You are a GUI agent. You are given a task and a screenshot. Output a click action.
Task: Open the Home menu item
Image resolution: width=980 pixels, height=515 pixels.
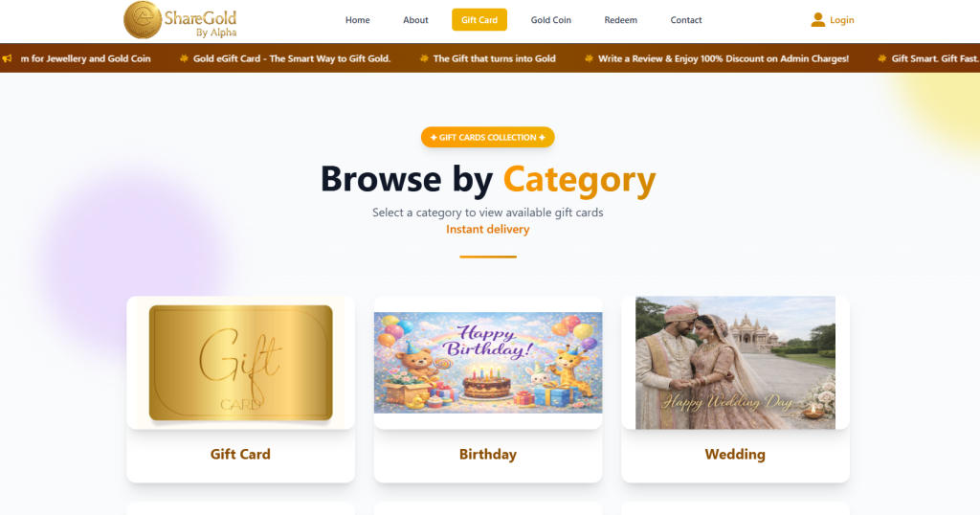[x=358, y=20]
